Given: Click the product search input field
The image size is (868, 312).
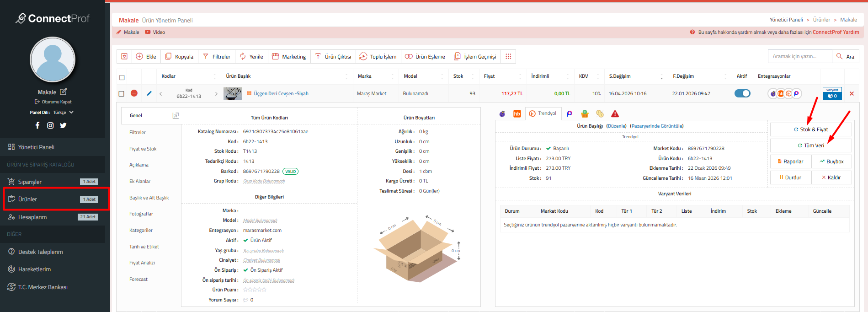Looking at the screenshot, I should 799,56.
